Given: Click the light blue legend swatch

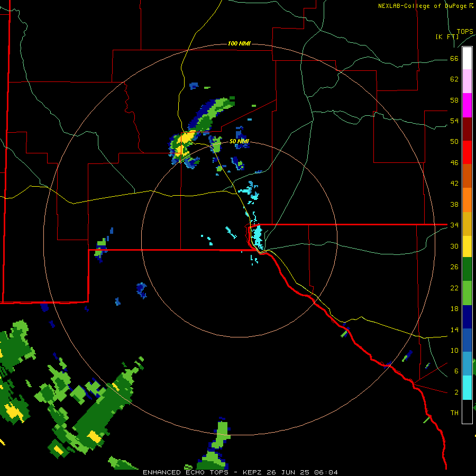Looking at the screenshot, I should tap(467, 364).
